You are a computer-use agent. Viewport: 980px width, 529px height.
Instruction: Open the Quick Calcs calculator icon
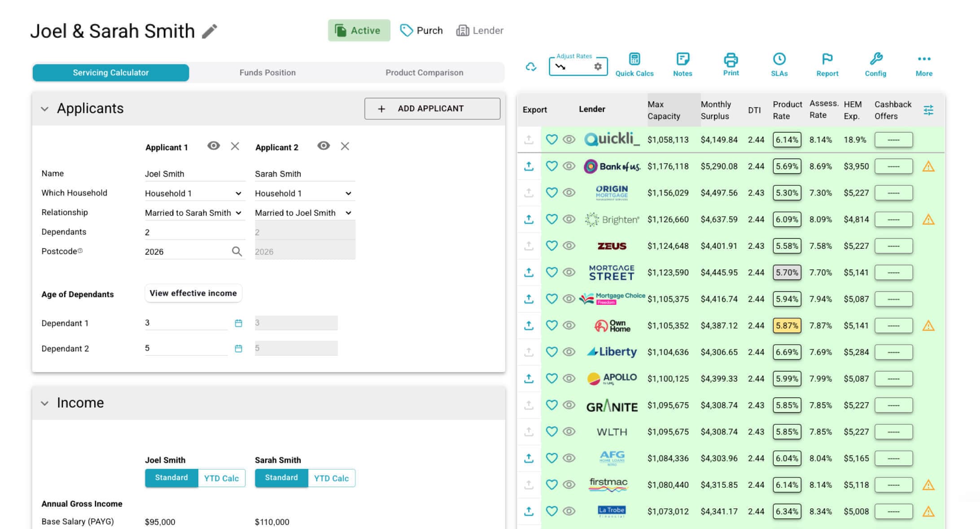[x=634, y=59]
